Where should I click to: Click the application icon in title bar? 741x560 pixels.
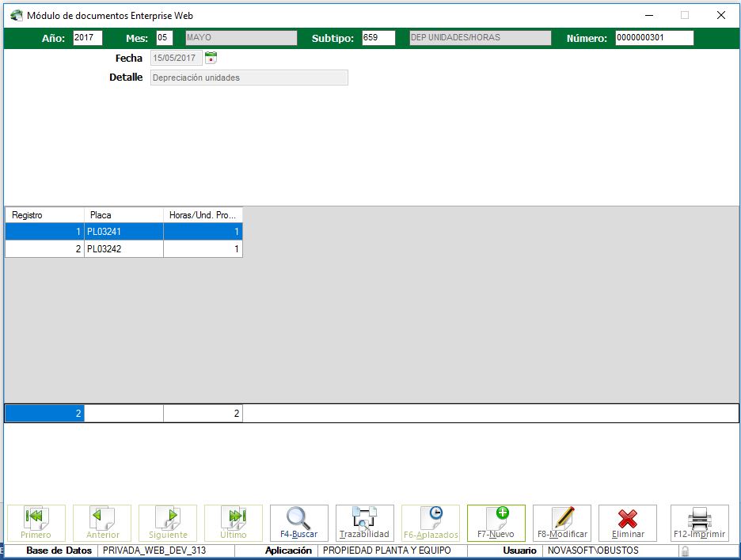[17, 16]
